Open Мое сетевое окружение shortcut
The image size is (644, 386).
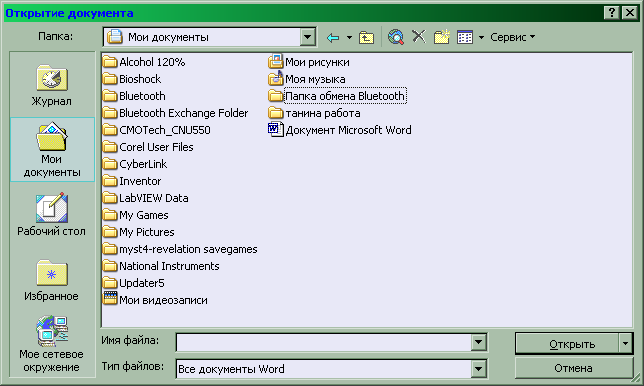[51, 344]
